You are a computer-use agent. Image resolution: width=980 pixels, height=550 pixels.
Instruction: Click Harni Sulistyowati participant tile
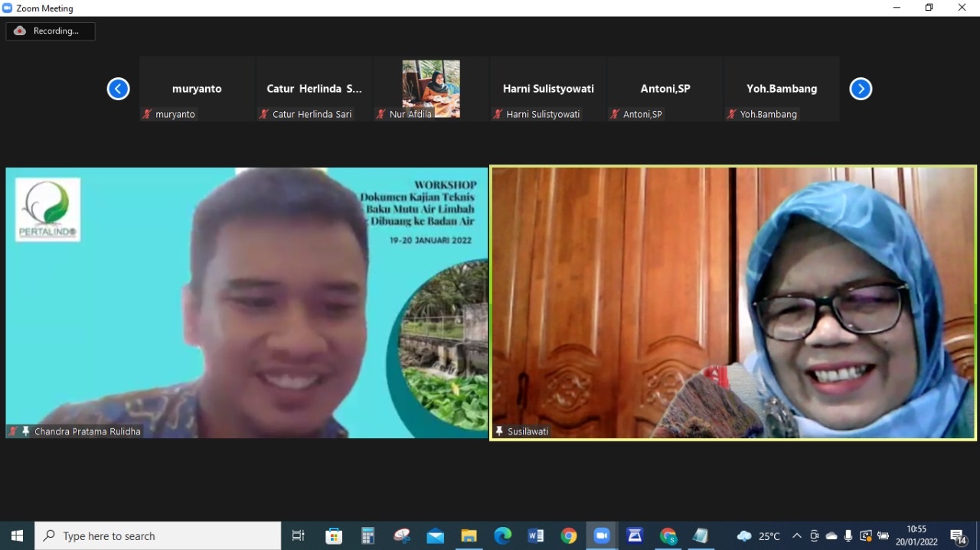pos(548,89)
